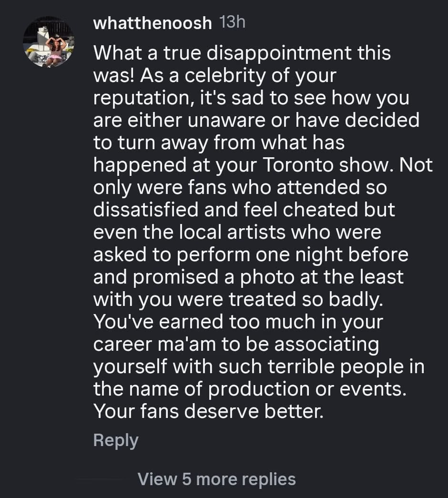Click the sentence 'Your fans deserve better.'
448x498 pixels.
(x=208, y=412)
